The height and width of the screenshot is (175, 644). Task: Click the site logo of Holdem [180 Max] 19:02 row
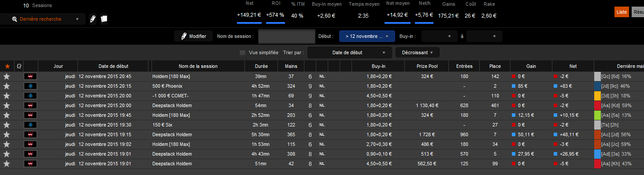coord(31,144)
